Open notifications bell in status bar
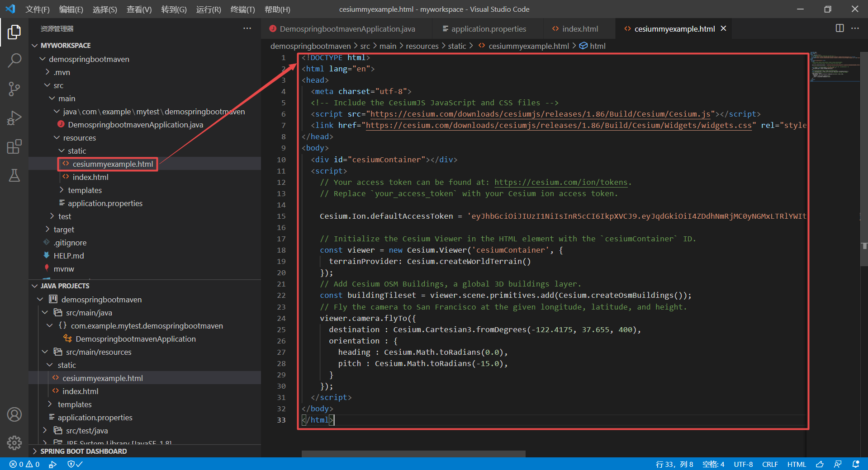Screen dimensions: 868x470 click(855, 464)
